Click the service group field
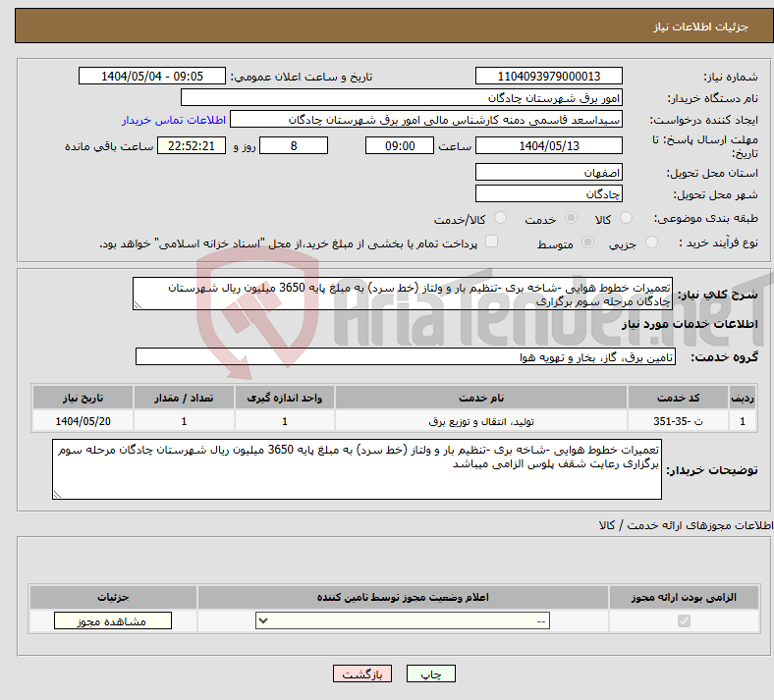This screenshot has width=774, height=700. (x=406, y=356)
